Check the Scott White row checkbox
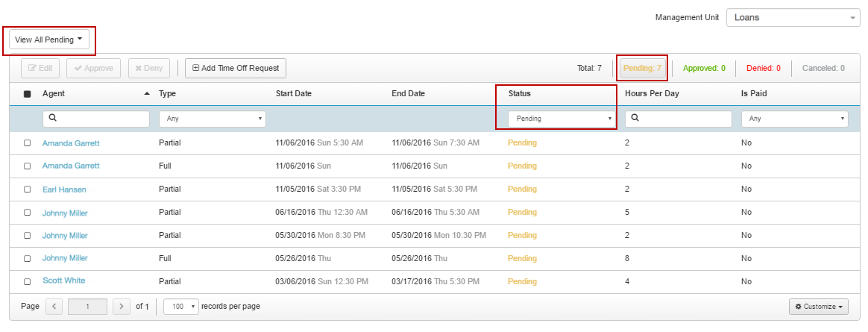Screen dimensions: 868x332 (27, 281)
